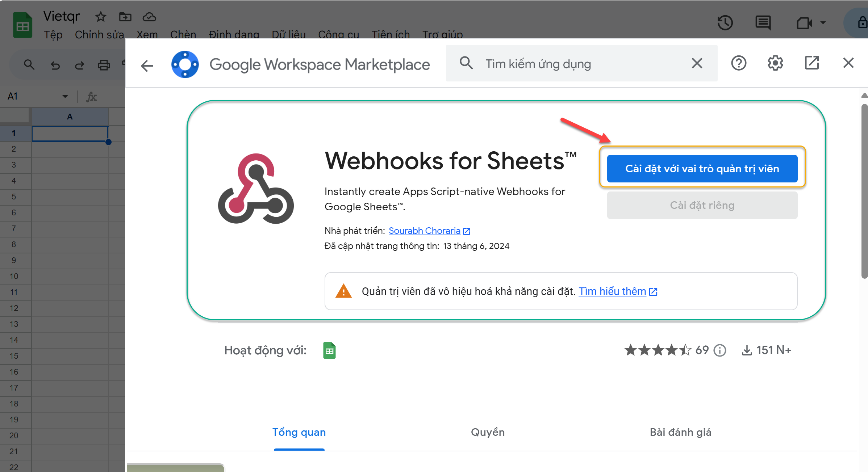Click Cài đặt với vai trò quản trị viên
Screen dimensions: 868x472
pos(702,169)
